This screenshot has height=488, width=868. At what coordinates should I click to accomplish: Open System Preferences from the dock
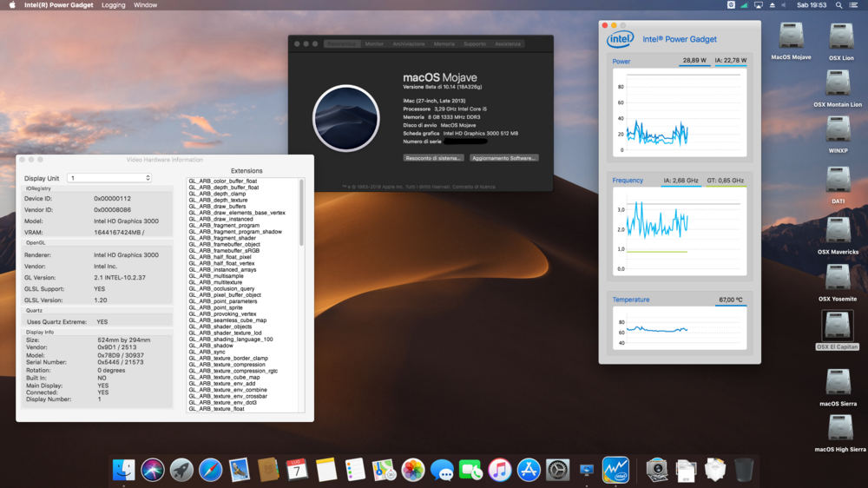tap(557, 470)
